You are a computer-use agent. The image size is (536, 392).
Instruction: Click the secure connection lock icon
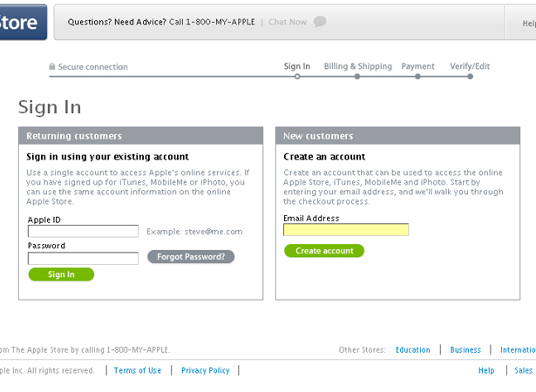52,67
